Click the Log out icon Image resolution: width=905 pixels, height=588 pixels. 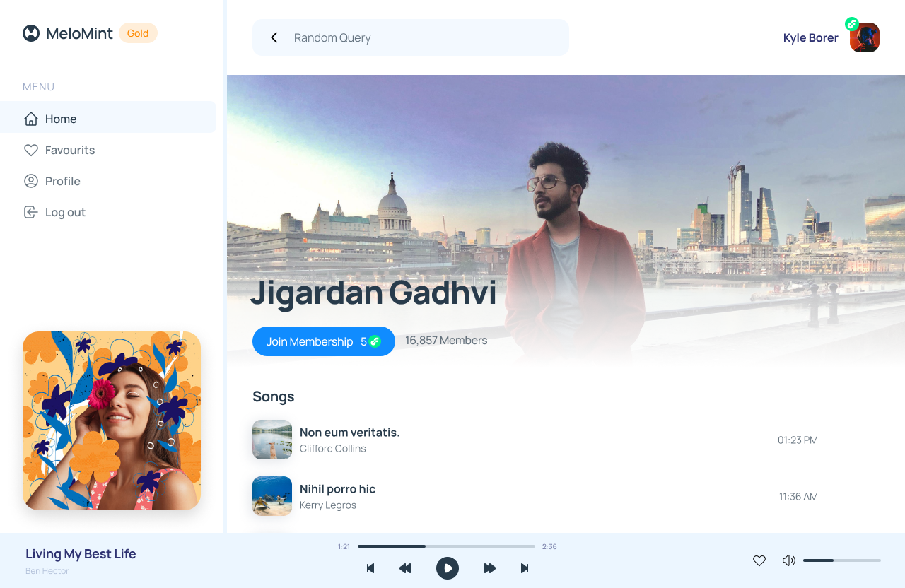coord(30,212)
